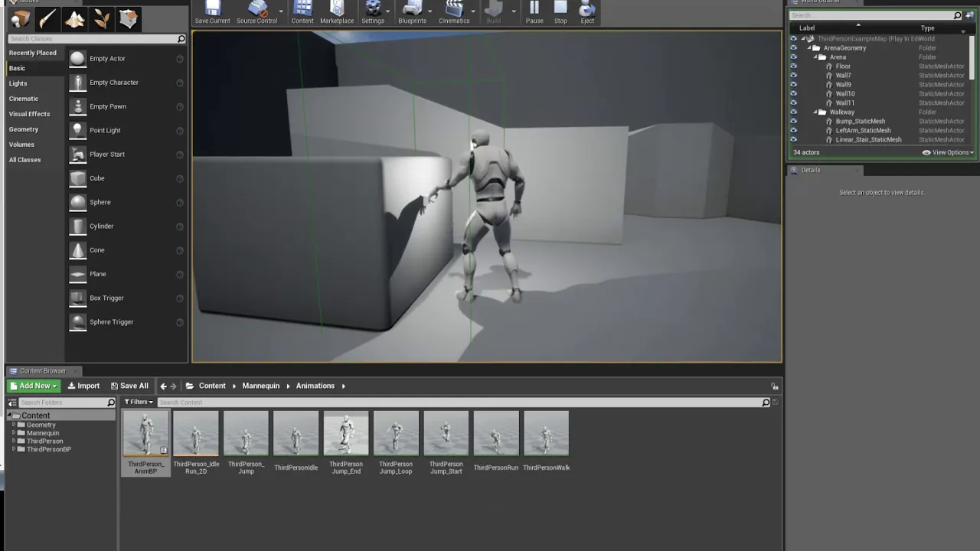Select the Foliage mode icon
The width and height of the screenshot is (980, 551).
coord(101,19)
